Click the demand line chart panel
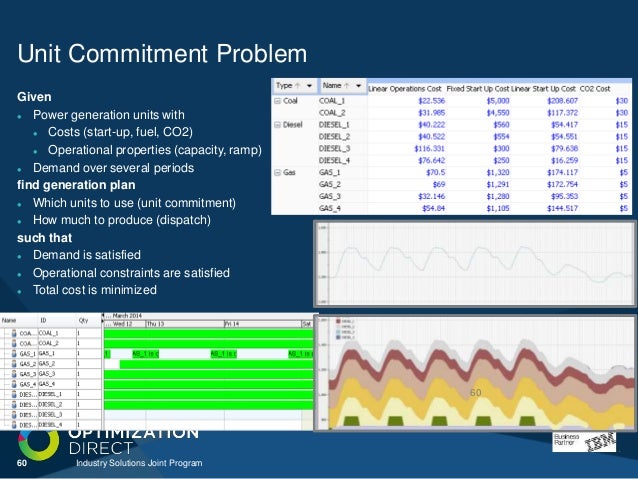This screenshot has width=638, height=479. pos(475,264)
